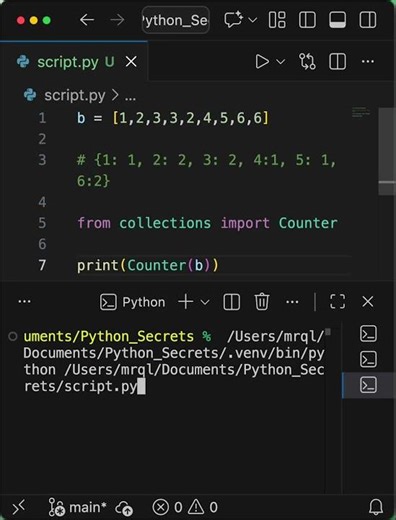This screenshot has height=520, width=396.
Task: Run the Python file with play button
Action: point(262,62)
